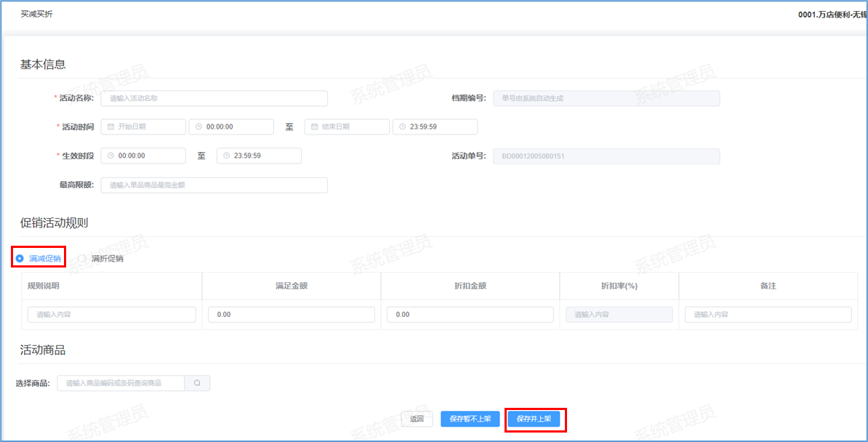Click the 选择商品 search input
This screenshot has height=442, width=868.
click(121, 382)
